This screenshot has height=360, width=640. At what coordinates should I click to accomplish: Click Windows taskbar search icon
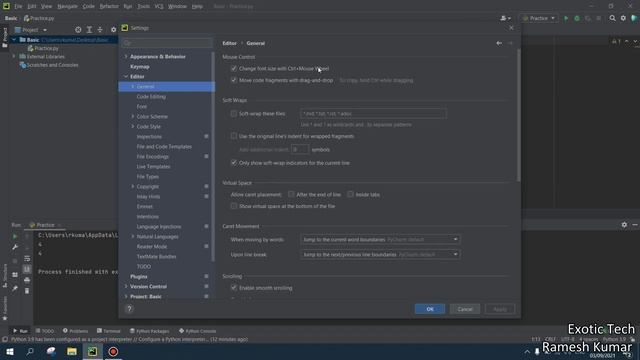pyautogui.click(x=30, y=352)
